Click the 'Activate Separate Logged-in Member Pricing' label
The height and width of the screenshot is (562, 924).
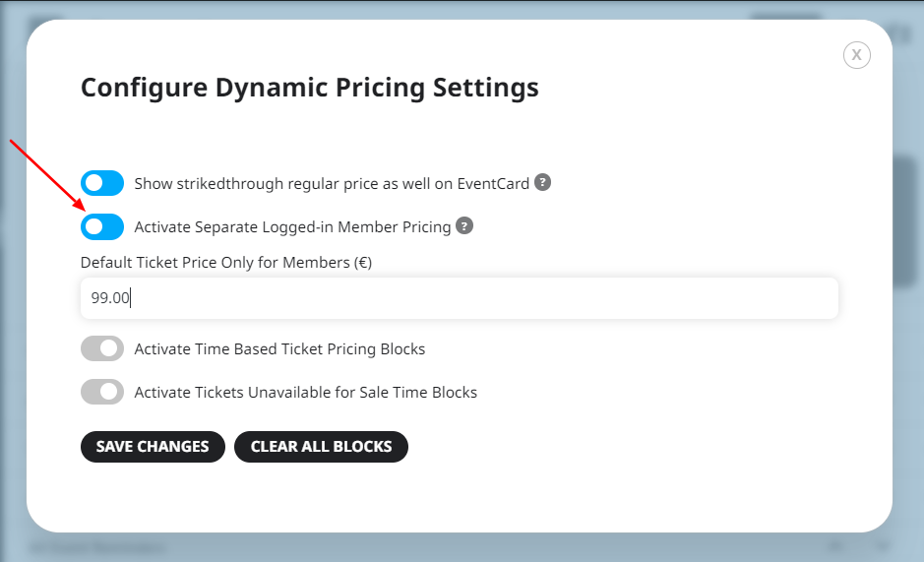click(292, 227)
